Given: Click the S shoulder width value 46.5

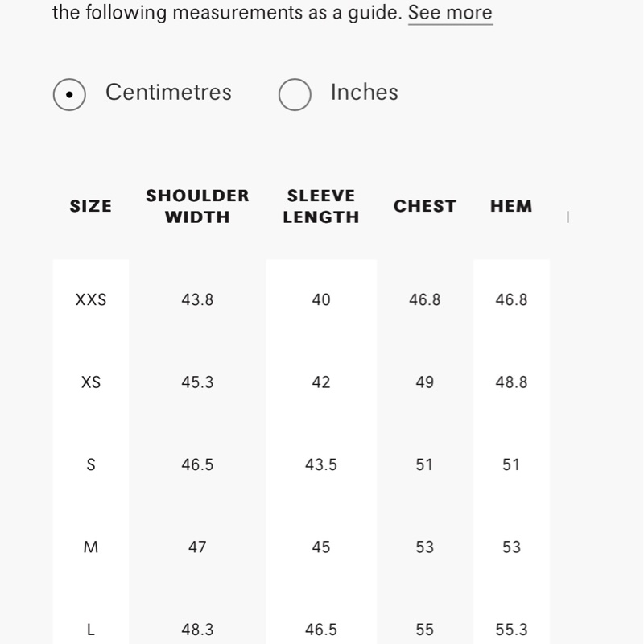Looking at the screenshot, I should (x=197, y=464).
